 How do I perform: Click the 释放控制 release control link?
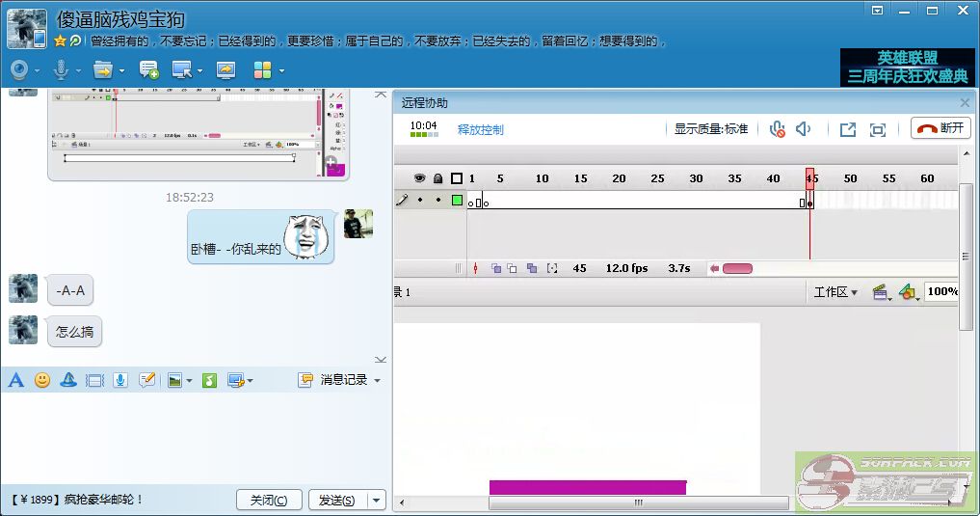(x=480, y=129)
